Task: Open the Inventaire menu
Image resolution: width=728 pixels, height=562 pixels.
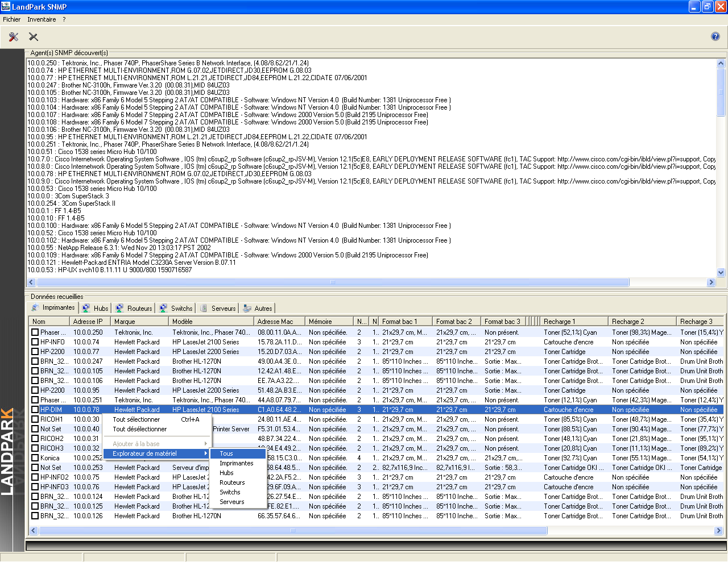Action: tap(42, 19)
